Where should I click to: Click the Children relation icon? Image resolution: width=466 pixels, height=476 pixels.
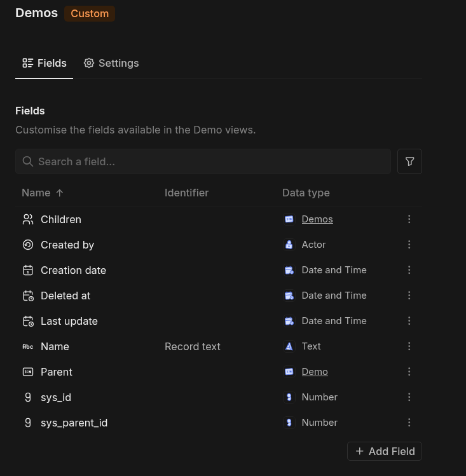[28, 219]
